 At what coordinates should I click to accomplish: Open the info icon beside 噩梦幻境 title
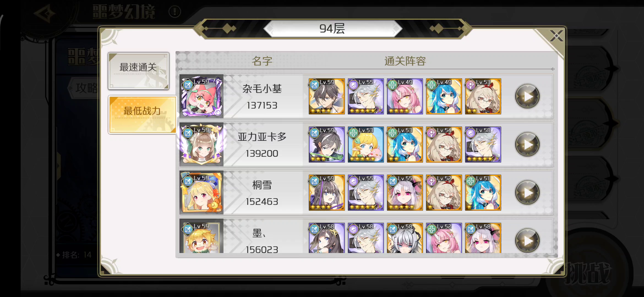[174, 12]
